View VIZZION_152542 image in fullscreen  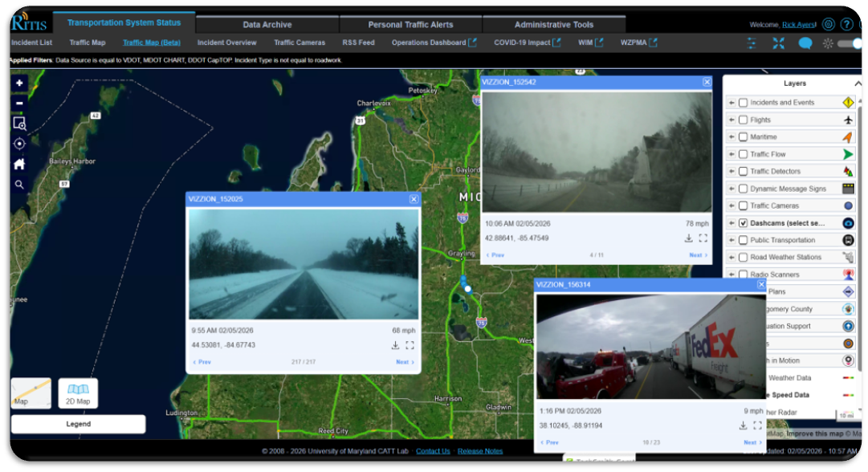[x=703, y=238]
